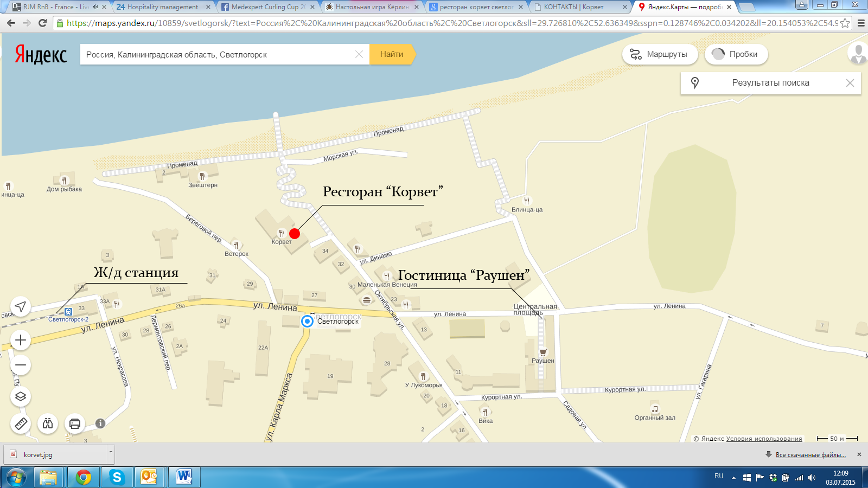The image size is (868, 488).
Task: Clear the search field with X icon
Action: click(x=359, y=54)
